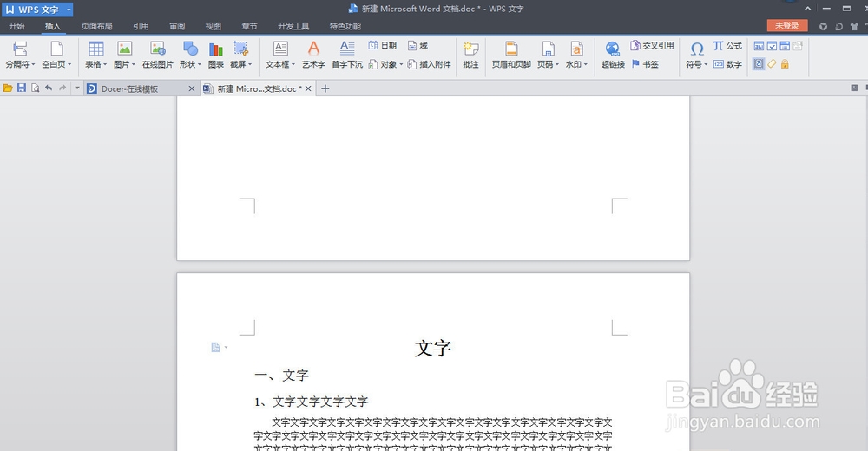This screenshot has height=451, width=868.
Task: Expand the Shape (形状) dropdown arrow
Action: [199, 65]
